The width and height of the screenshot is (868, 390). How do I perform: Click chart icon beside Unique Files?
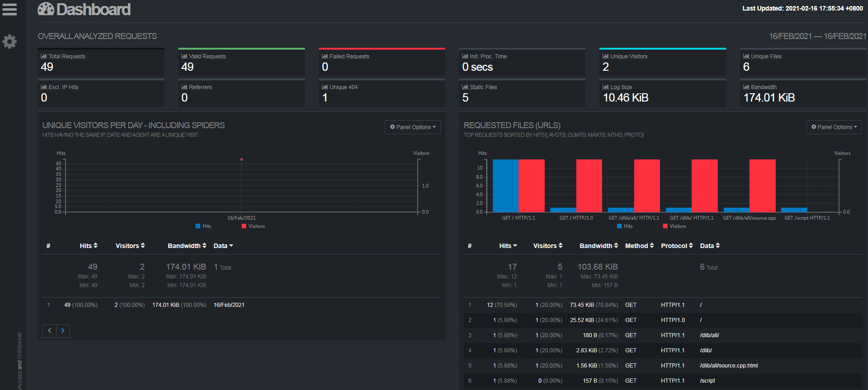746,56
